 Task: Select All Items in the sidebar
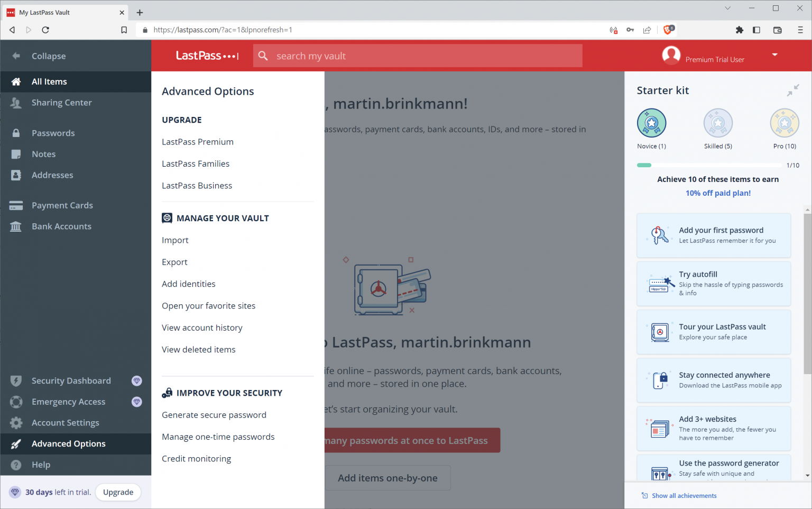[49, 81]
